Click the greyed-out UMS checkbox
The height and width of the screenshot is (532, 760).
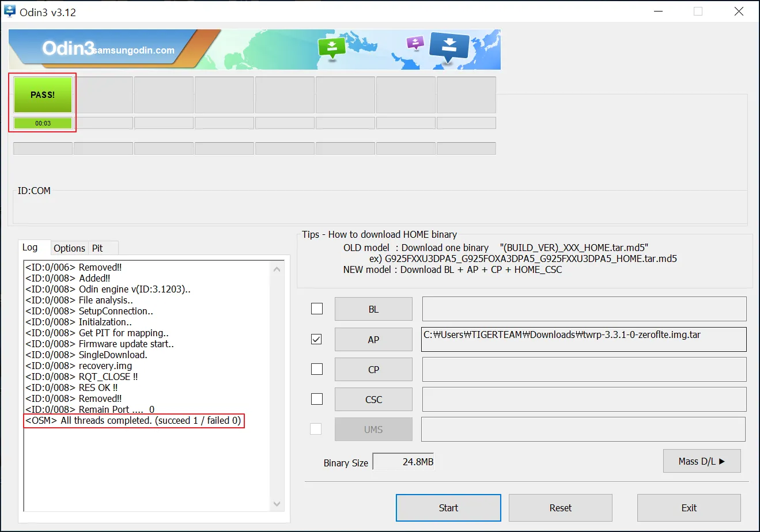pyautogui.click(x=316, y=429)
